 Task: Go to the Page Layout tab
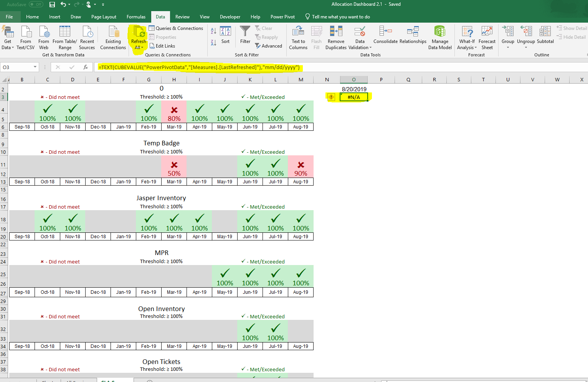click(104, 17)
